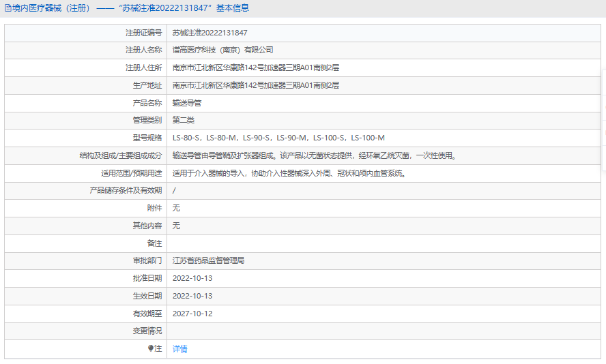The height and width of the screenshot is (364, 606).
Task: Click the 变更情况 label
Action: pyautogui.click(x=147, y=331)
